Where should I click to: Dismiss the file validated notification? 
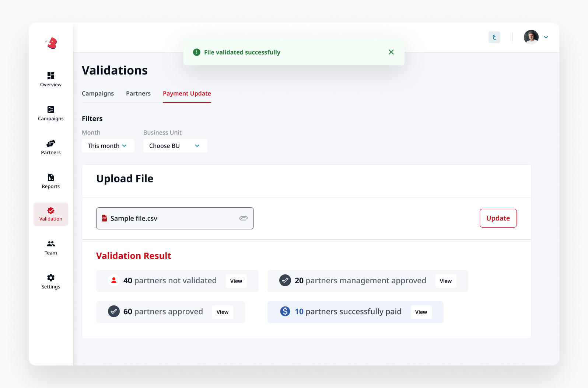(391, 52)
